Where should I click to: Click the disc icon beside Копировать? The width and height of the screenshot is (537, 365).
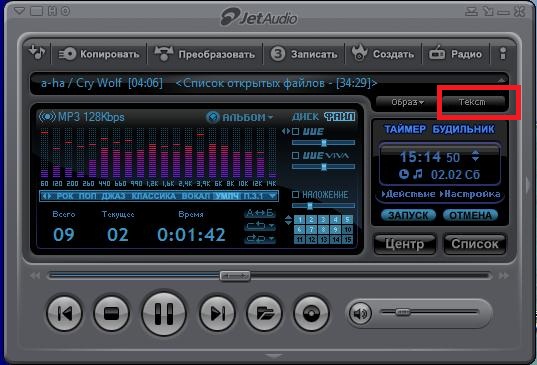67,54
